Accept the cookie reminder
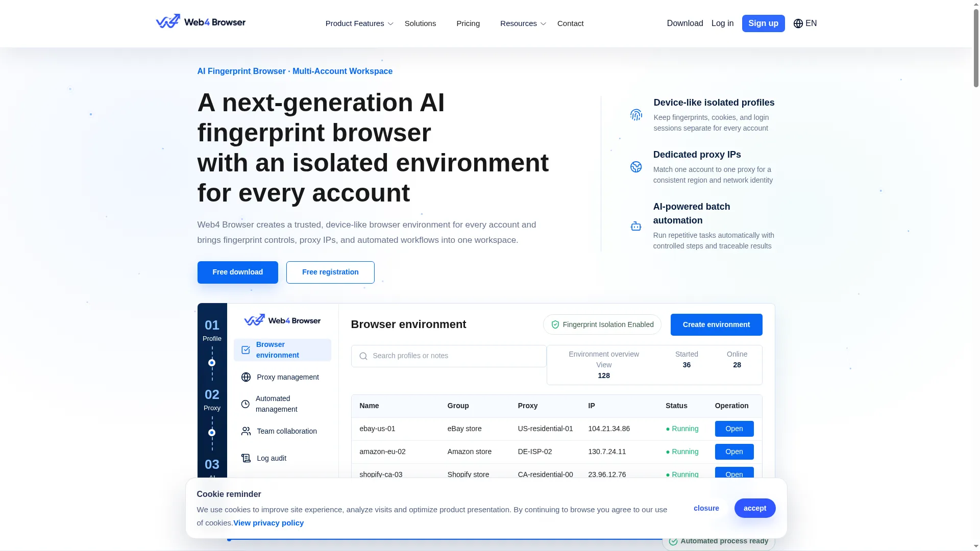 click(755, 508)
